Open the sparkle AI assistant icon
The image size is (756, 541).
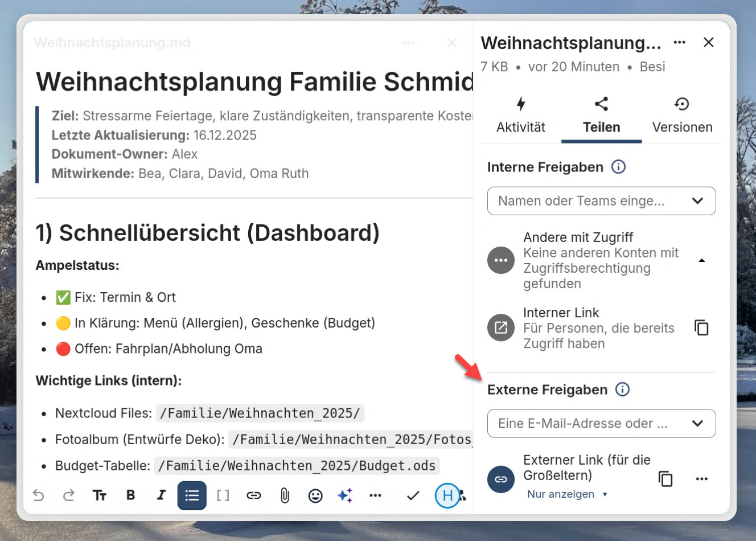pyautogui.click(x=345, y=495)
